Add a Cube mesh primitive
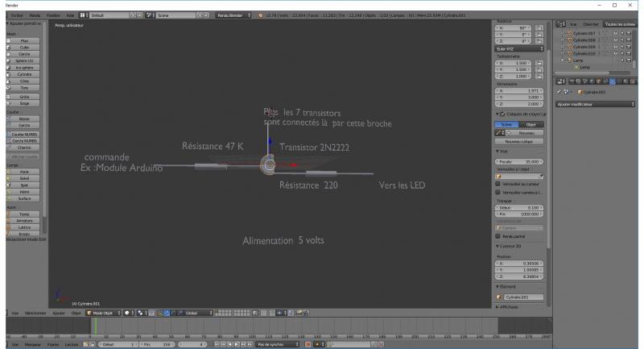 tap(24, 47)
